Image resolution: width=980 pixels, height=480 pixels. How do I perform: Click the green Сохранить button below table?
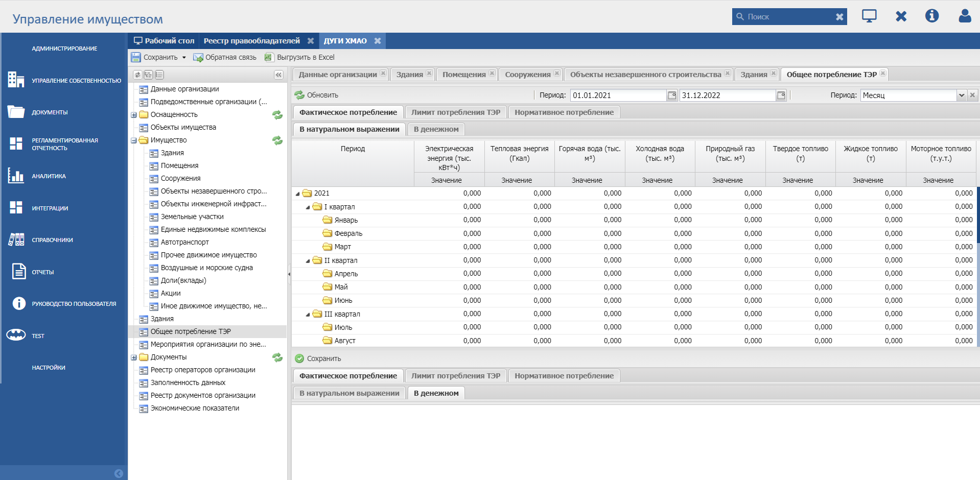point(318,358)
